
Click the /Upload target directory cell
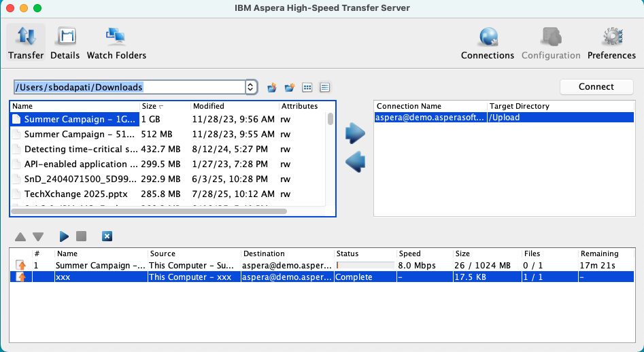tap(560, 118)
